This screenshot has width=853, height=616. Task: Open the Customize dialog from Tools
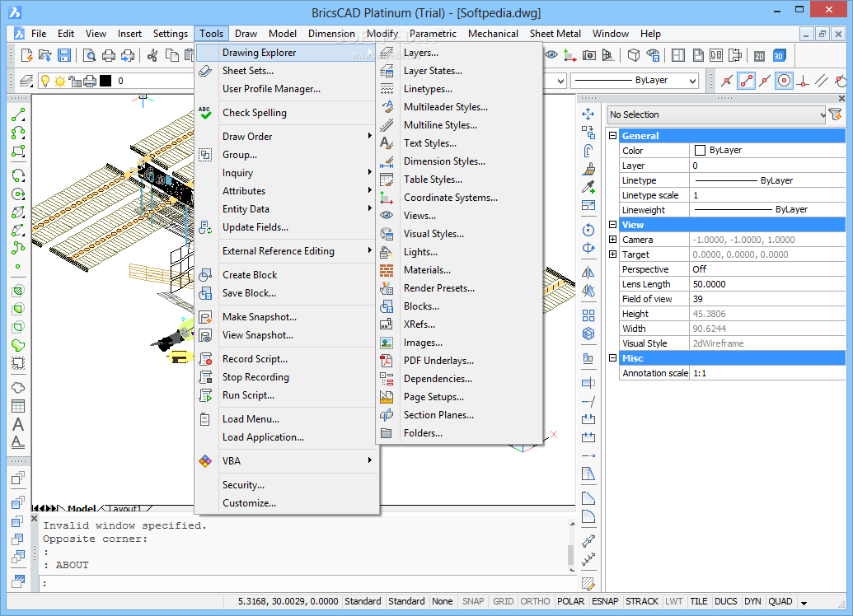tap(249, 503)
